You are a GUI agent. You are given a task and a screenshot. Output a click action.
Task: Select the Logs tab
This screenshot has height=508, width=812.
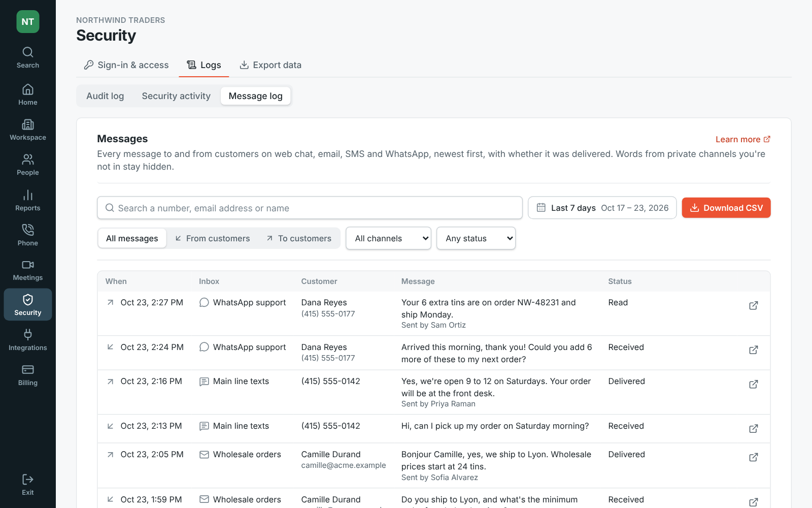point(204,65)
